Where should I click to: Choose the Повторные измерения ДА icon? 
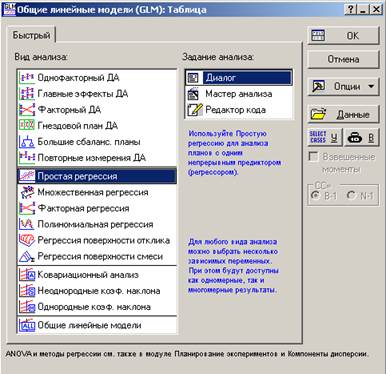[27, 157]
